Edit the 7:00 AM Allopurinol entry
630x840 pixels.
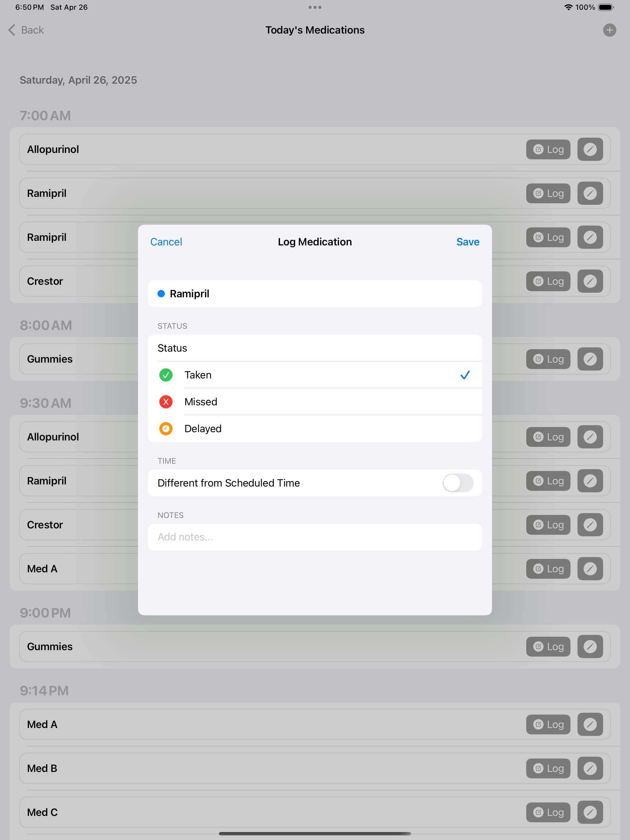click(x=590, y=149)
